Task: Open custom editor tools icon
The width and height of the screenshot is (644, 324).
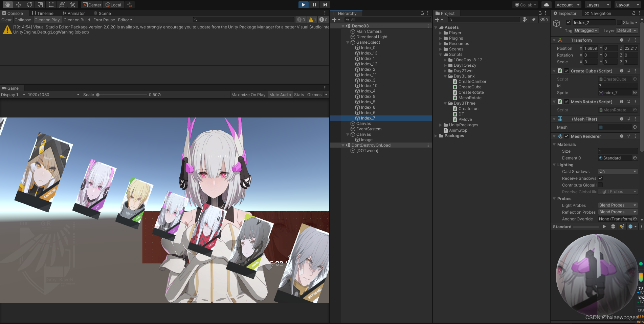Action: 72,5
